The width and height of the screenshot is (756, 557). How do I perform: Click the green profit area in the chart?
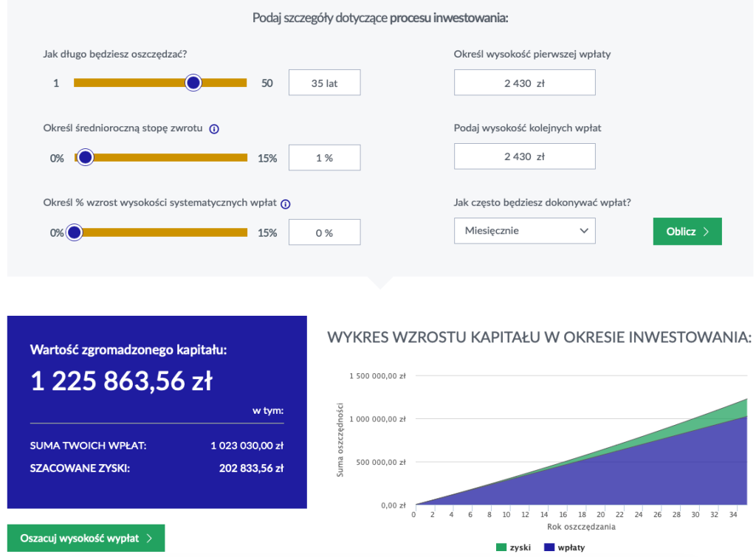731,412
